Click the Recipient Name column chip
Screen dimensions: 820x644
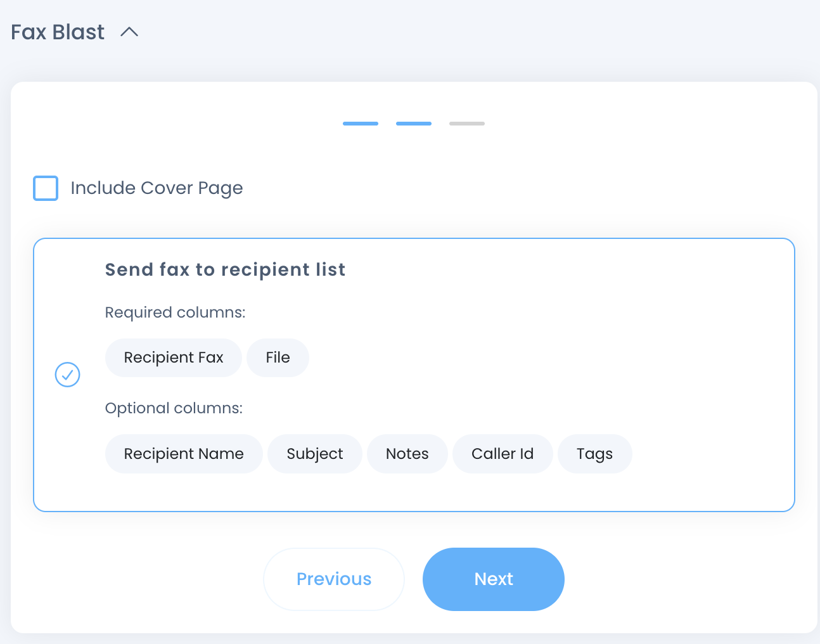pos(184,454)
